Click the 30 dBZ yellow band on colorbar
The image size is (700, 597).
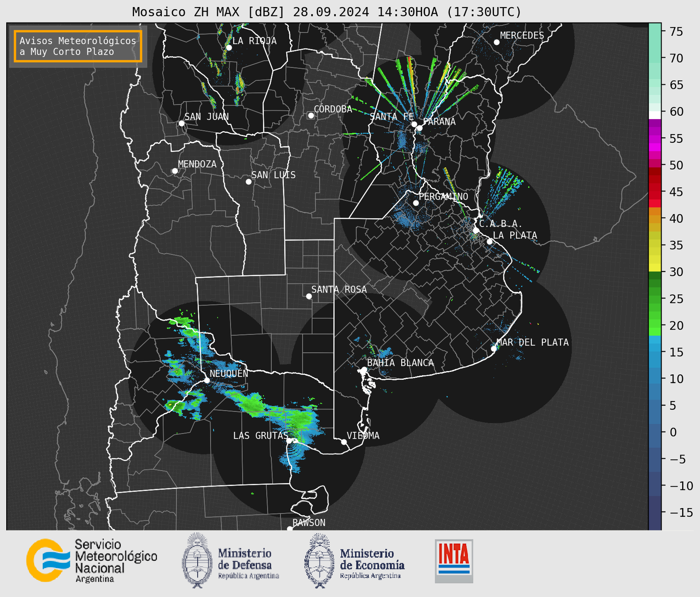[x=655, y=268]
